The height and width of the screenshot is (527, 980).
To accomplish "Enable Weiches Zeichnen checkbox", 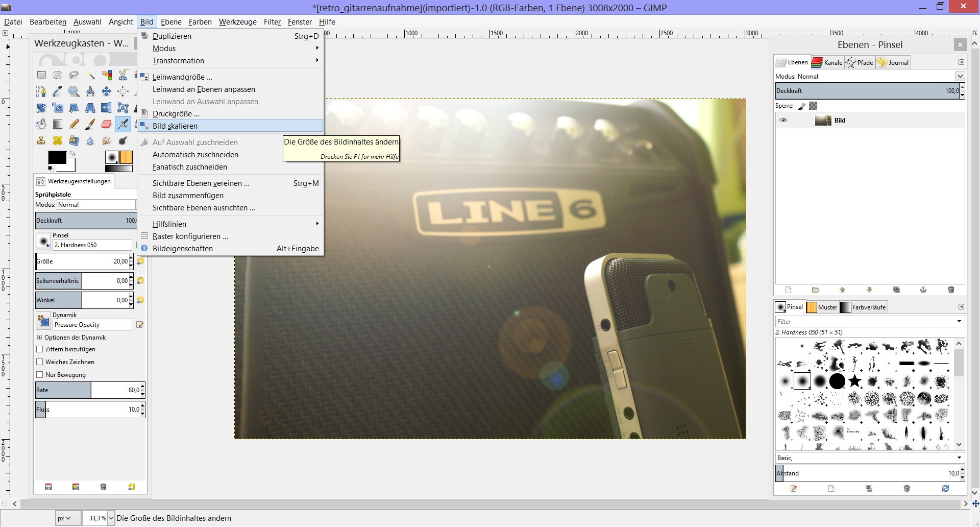I will 40,362.
